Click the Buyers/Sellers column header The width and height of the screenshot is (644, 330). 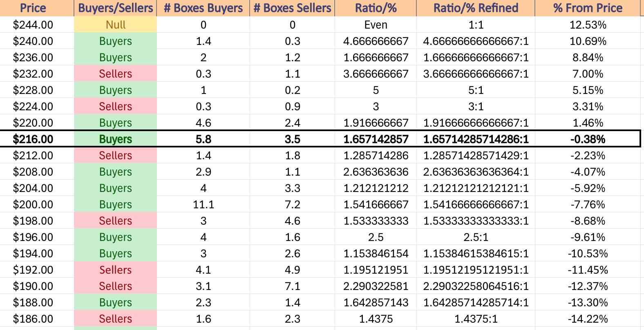(116, 8)
